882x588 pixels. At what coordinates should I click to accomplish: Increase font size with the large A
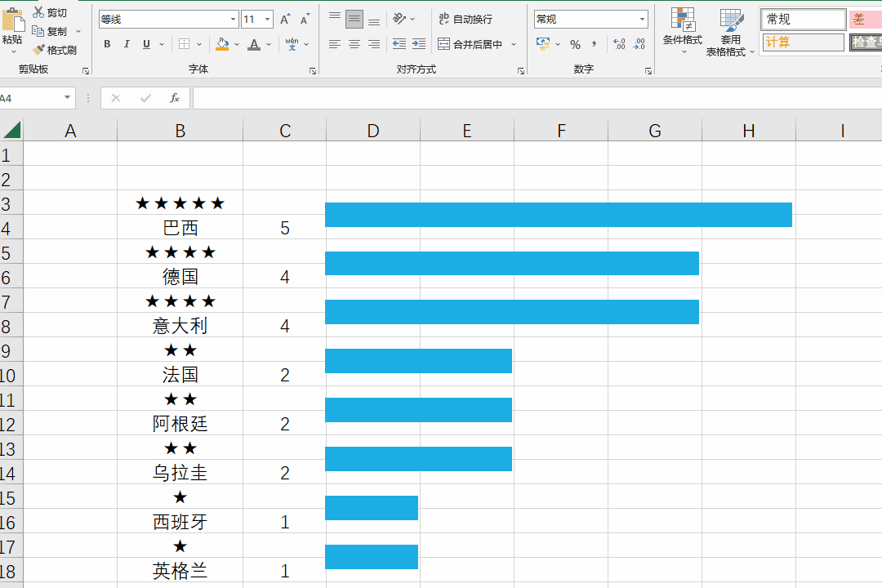[285, 20]
